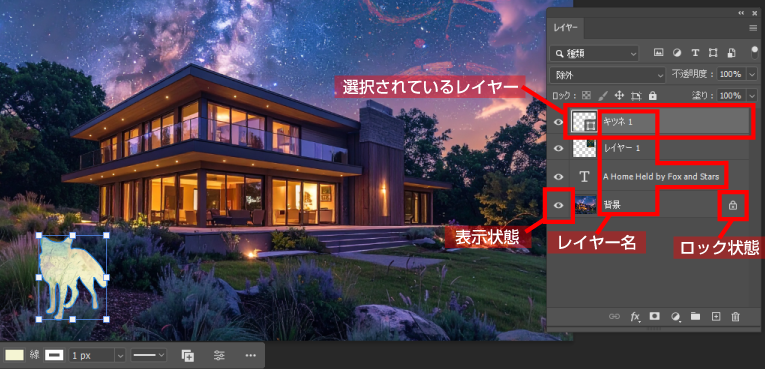Filter layers by pixel layer icon
The height and width of the screenshot is (369, 765).
tap(658, 53)
